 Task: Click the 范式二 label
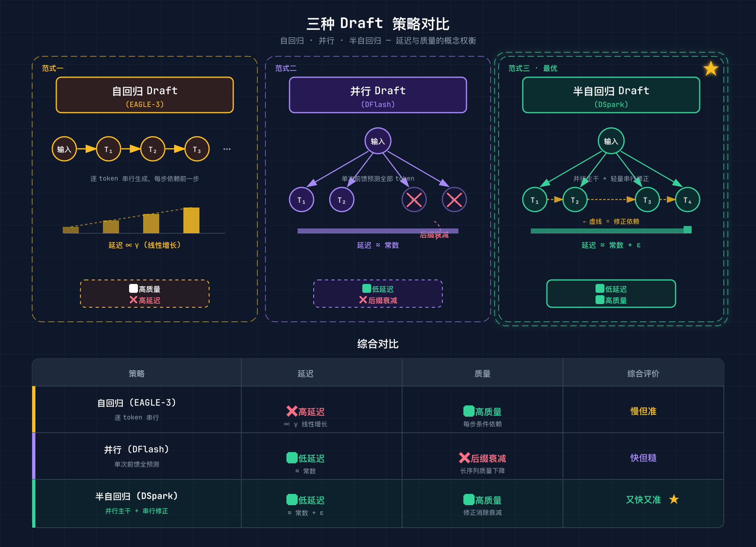pyautogui.click(x=286, y=68)
